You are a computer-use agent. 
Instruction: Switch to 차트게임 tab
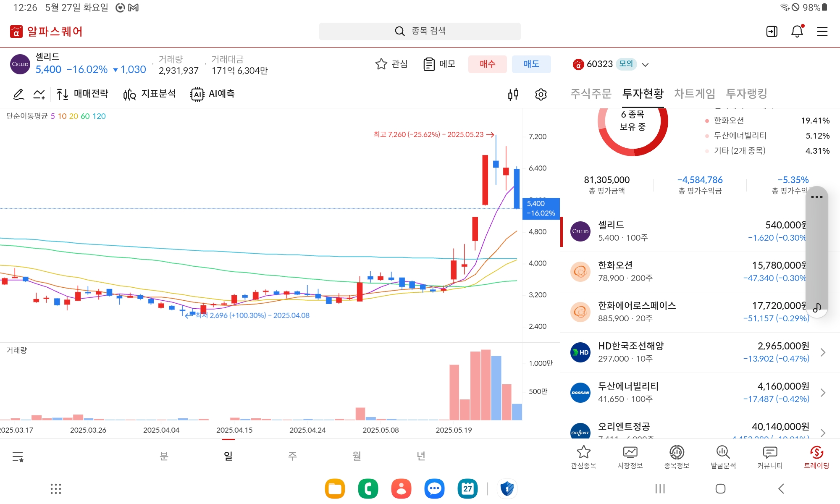[695, 93]
